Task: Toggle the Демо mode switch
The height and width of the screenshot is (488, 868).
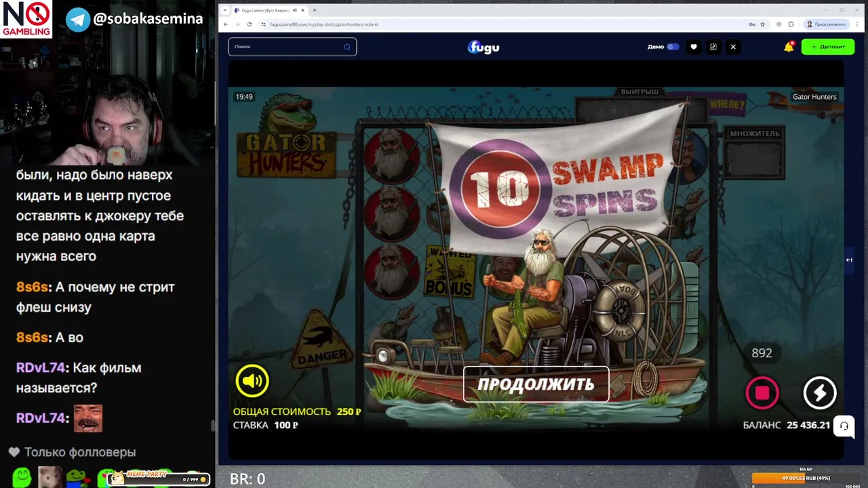Action: click(673, 47)
